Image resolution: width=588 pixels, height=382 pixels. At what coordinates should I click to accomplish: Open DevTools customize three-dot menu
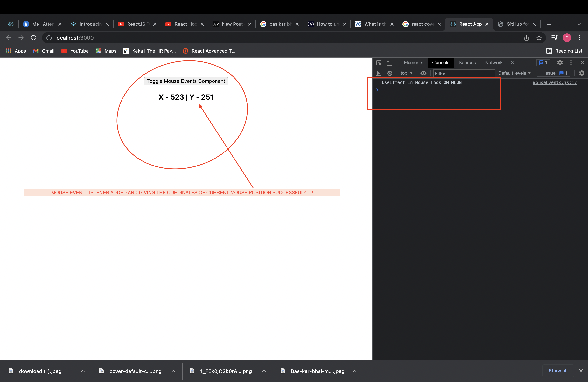pyautogui.click(x=571, y=63)
